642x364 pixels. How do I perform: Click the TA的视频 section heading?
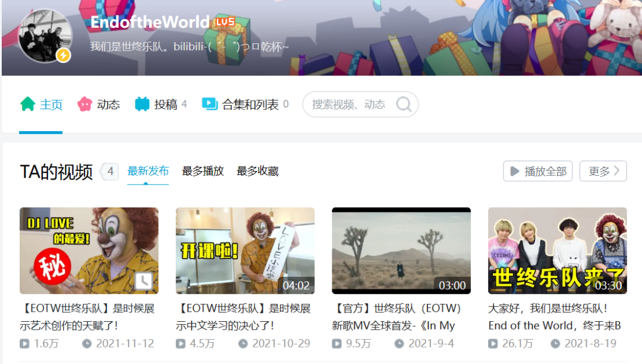(x=56, y=172)
